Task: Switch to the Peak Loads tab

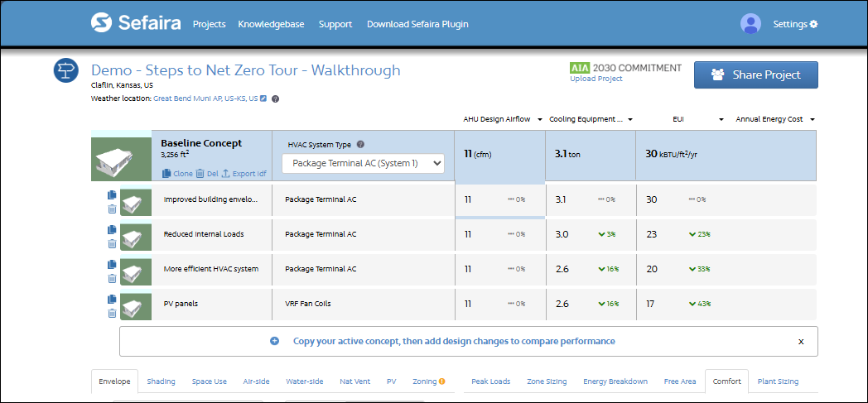Action: click(x=491, y=381)
